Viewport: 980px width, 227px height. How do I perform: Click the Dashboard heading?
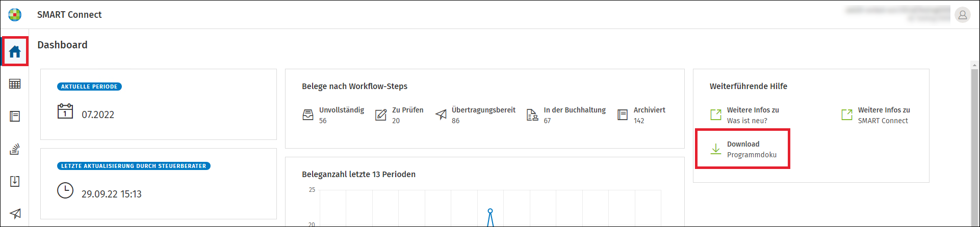pyautogui.click(x=62, y=45)
